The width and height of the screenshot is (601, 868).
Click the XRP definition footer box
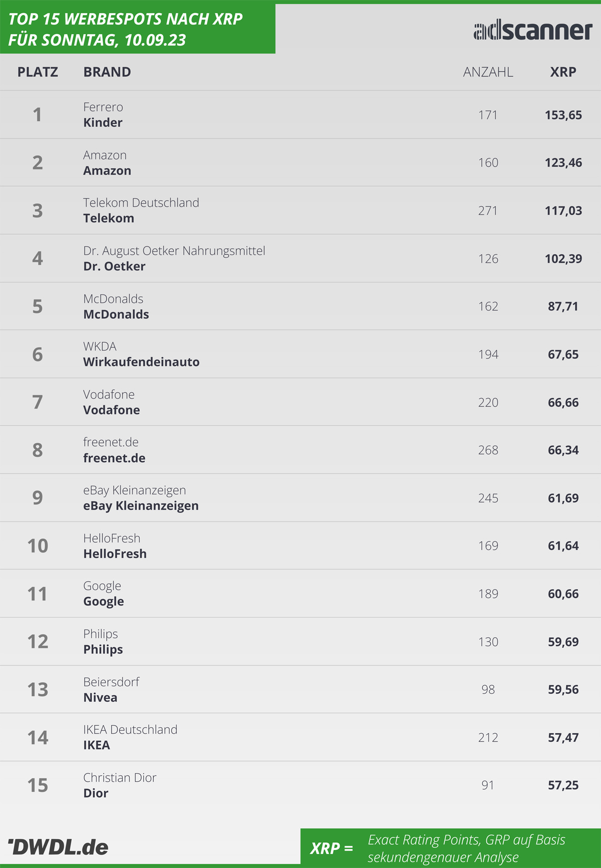[451, 847]
